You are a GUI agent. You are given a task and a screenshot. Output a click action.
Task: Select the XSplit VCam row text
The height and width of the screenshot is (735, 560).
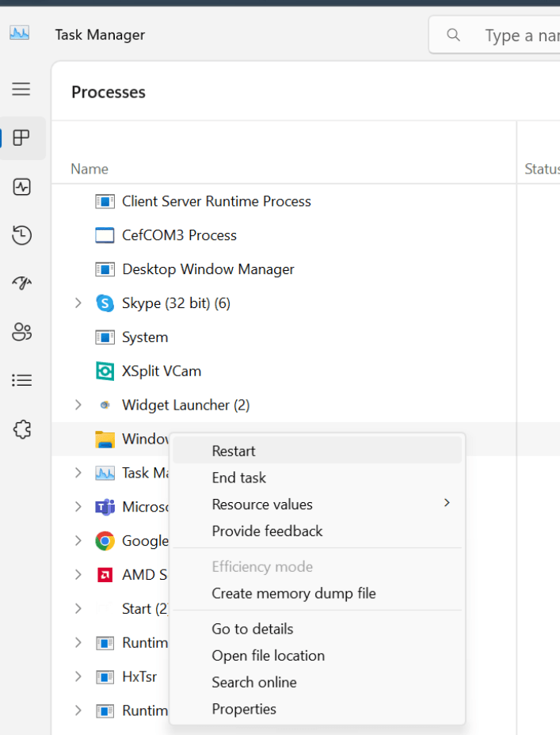(162, 371)
